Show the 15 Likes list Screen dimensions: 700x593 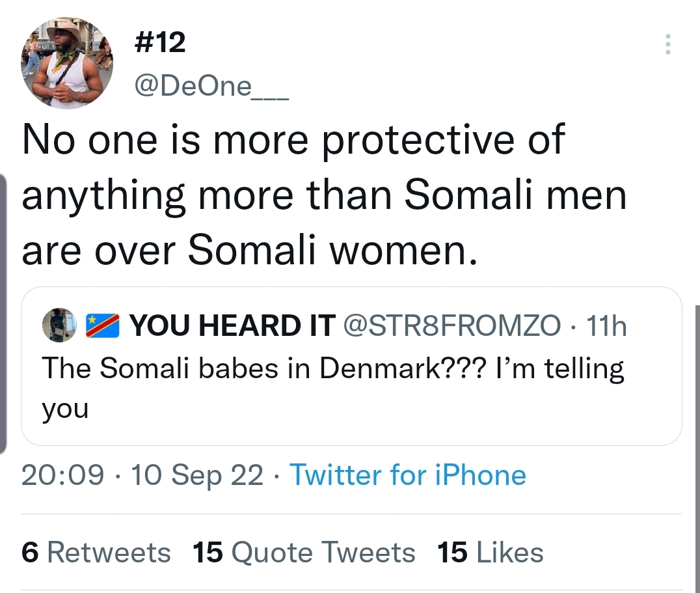pos(491,553)
